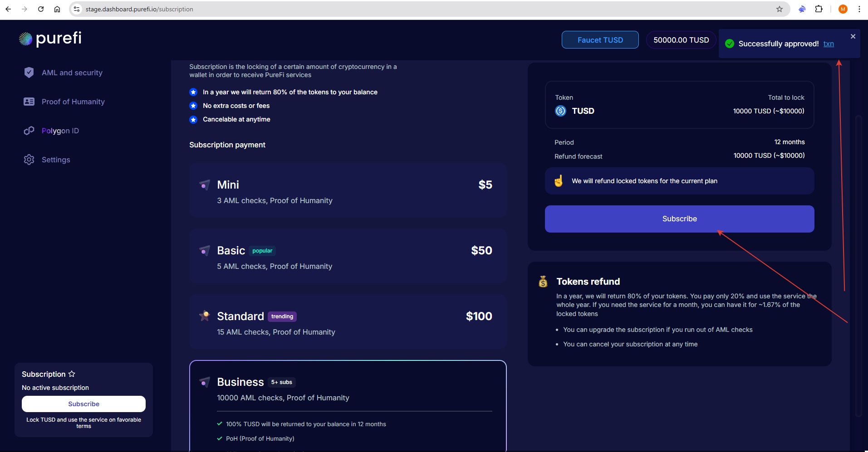This screenshot has height=452, width=868.
Task: Dismiss the Successfully approved notification
Action: [853, 36]
